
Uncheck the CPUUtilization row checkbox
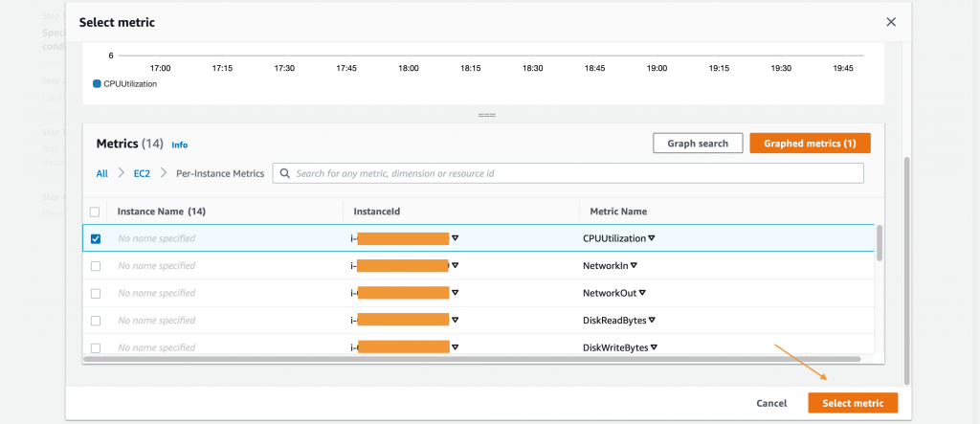96,238
